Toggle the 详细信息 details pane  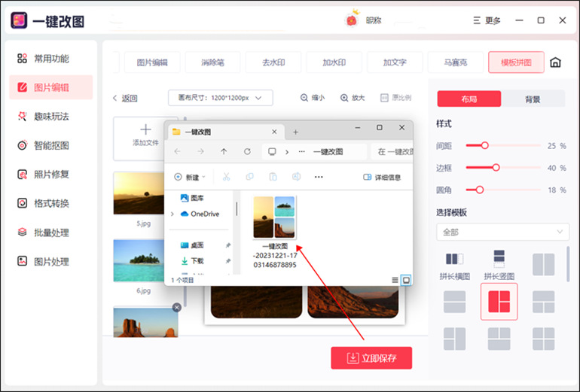point(382,178)
